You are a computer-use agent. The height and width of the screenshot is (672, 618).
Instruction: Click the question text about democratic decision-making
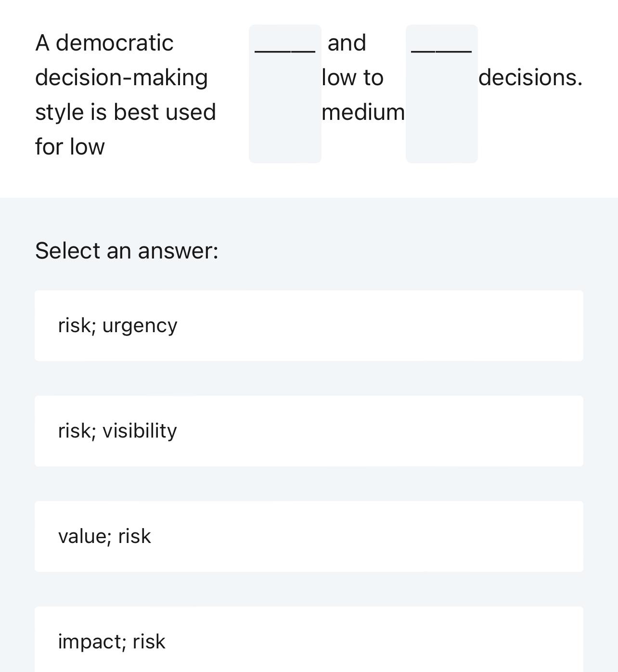126,94
